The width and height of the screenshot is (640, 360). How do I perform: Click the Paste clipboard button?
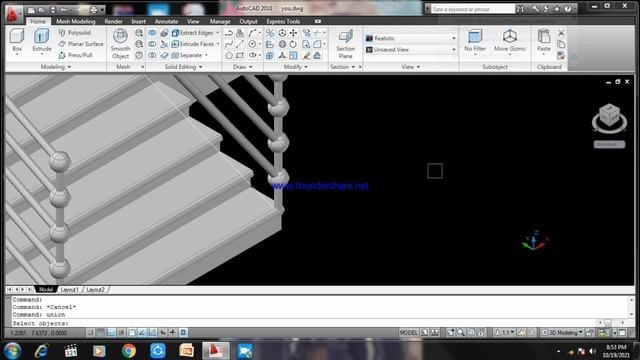click(x=544, y=41)
